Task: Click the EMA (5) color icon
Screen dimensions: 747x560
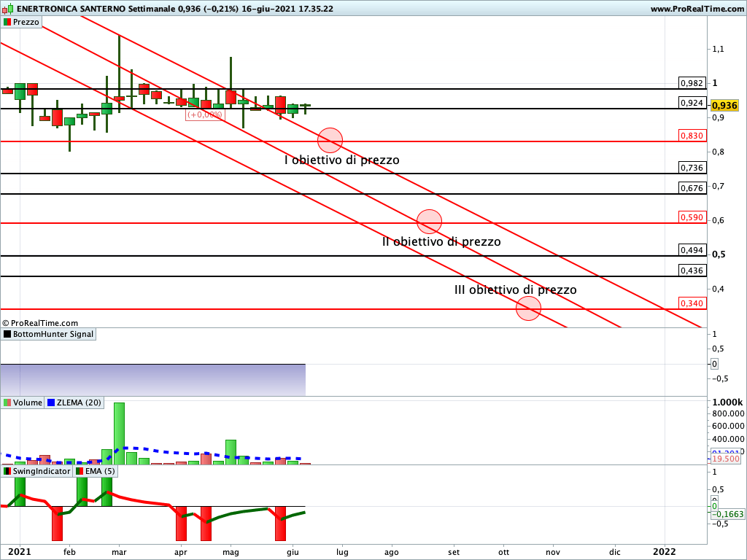Action: [x=79, y=471]
